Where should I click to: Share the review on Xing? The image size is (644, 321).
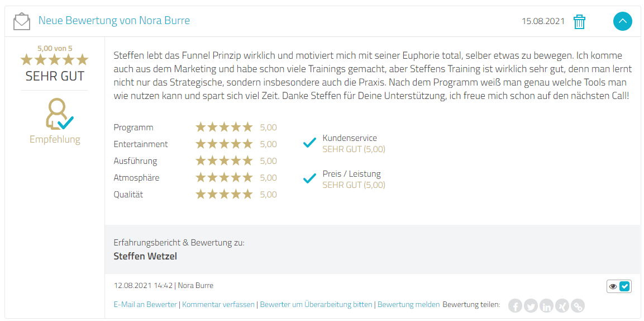point(562,306)
